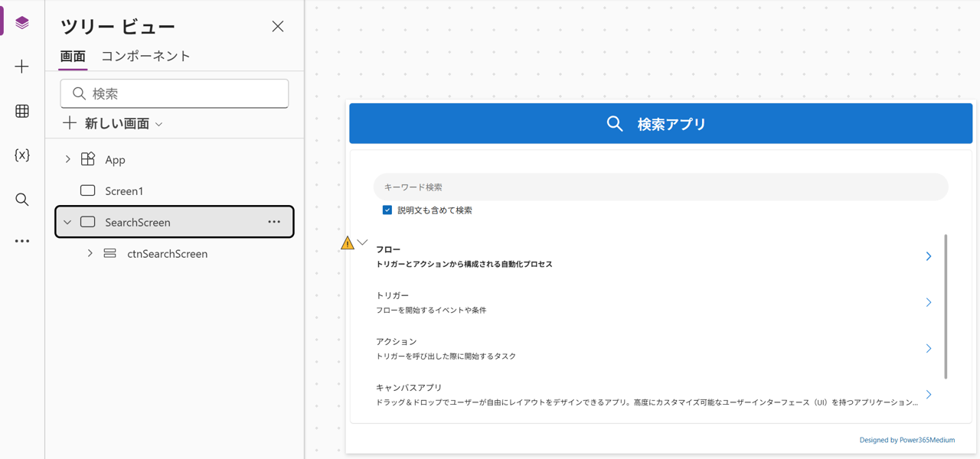Image resolution: width=980 pixels, height=459 pixels.
Task: Click the Insert plus icon in sidebar
Action: tap(22, 67)
